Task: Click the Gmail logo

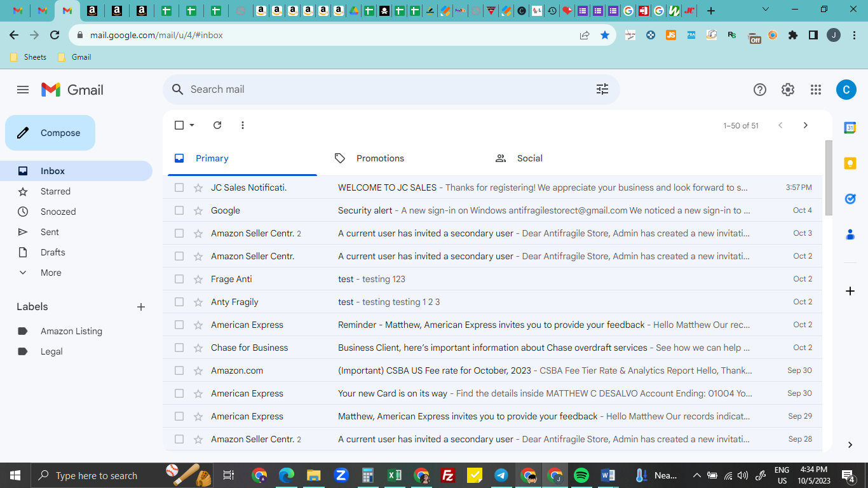Action: [72, 90]
